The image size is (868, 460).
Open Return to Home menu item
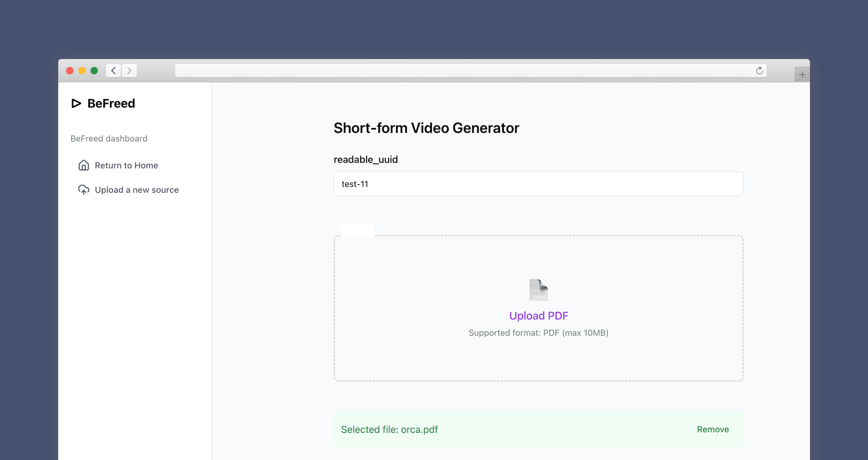(126, 165)
